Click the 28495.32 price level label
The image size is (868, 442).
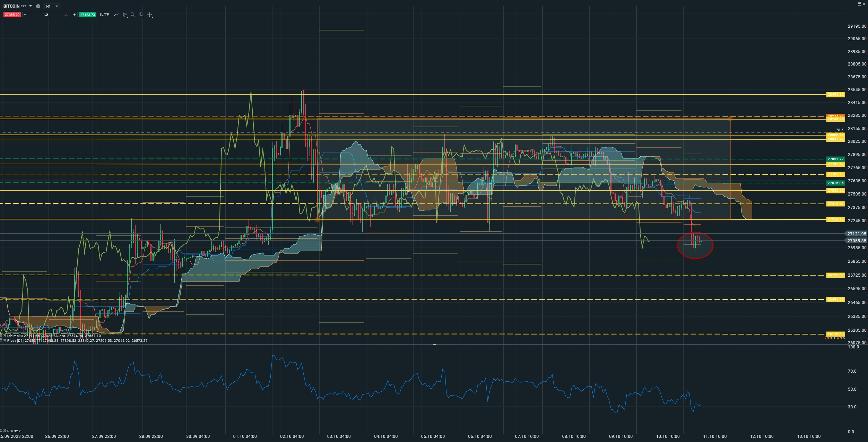(835, 95)
